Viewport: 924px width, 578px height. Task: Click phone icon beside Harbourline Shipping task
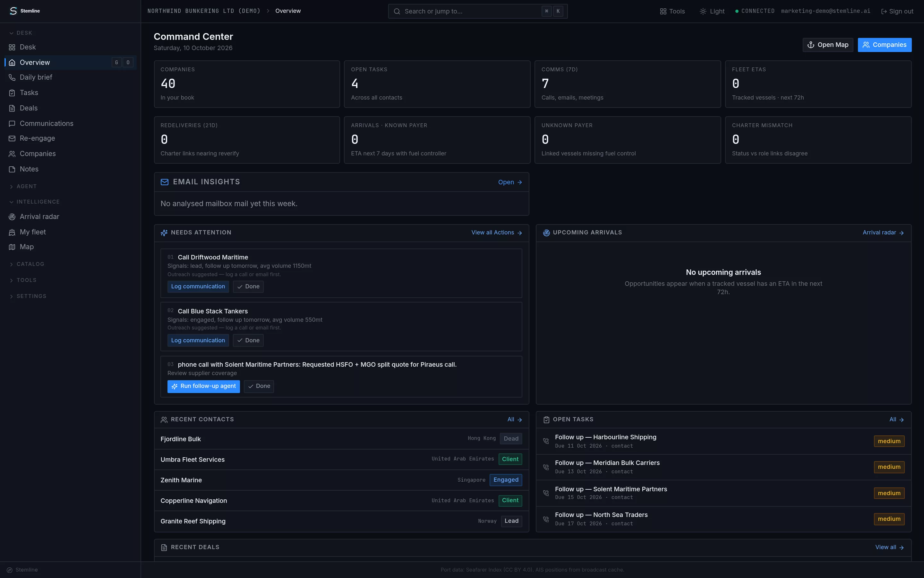[x=546, y=441]
